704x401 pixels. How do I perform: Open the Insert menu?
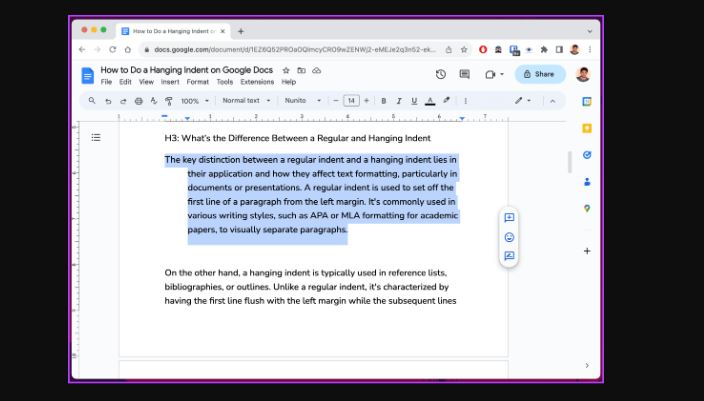(x=170, y=82)
